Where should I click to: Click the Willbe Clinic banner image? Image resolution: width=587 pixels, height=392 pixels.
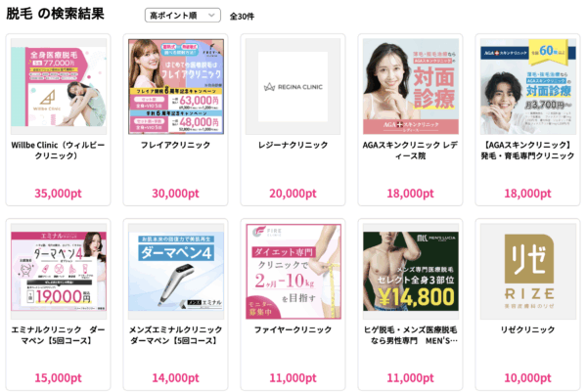point(59,86)
